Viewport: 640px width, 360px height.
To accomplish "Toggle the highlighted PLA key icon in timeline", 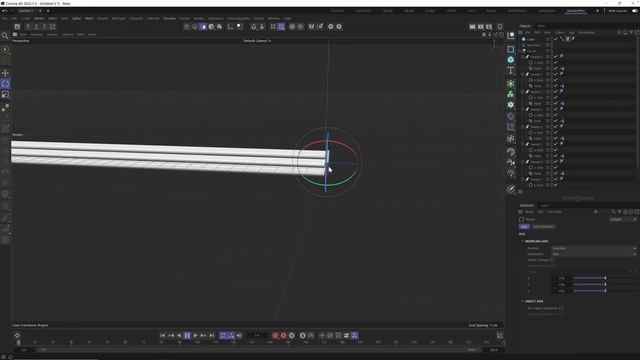I will 354,336.
